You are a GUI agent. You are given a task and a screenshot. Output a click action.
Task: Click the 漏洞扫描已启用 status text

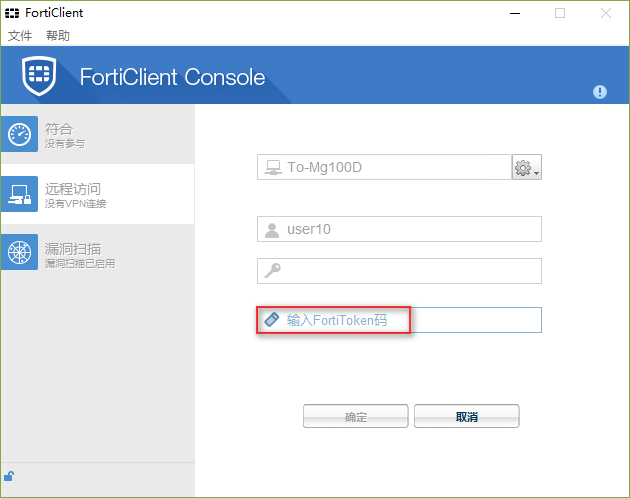[x=80, y=264]
